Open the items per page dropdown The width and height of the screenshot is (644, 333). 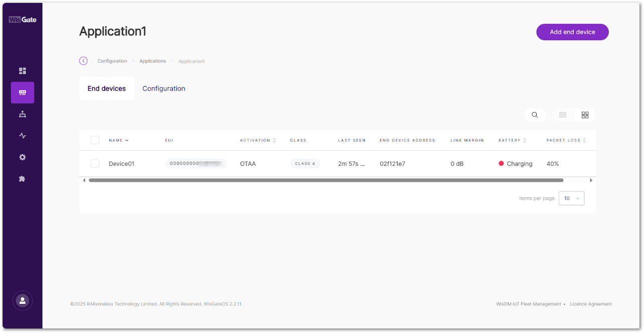coord(571,198)
